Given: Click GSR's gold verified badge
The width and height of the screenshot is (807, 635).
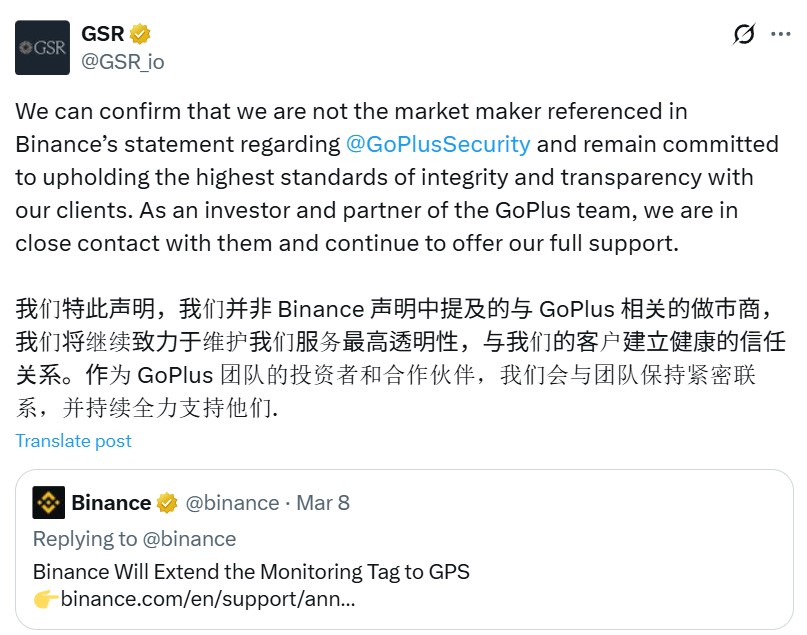Looking at the screenshot, I should pos(141,34).
